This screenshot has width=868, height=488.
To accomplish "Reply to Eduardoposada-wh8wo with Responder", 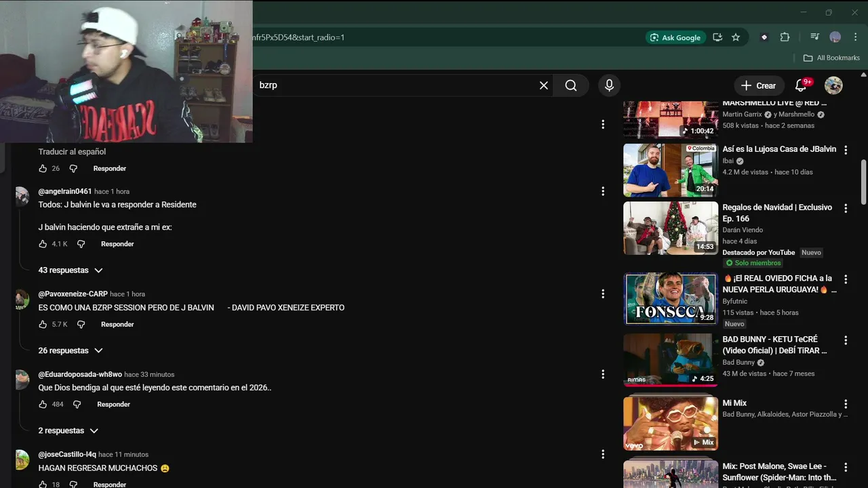I will click(x=113, y=405).
